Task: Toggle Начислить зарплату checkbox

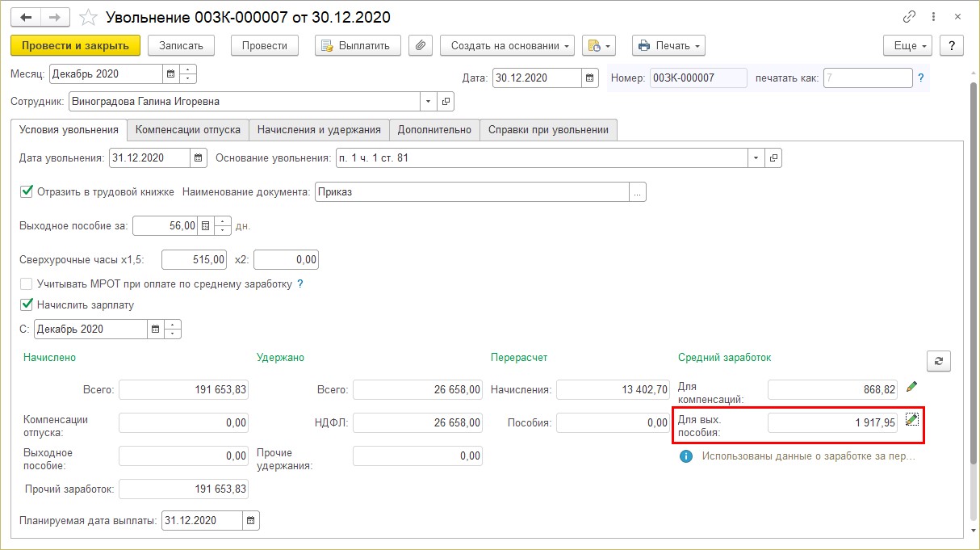Action: click(x=26, y=305)
